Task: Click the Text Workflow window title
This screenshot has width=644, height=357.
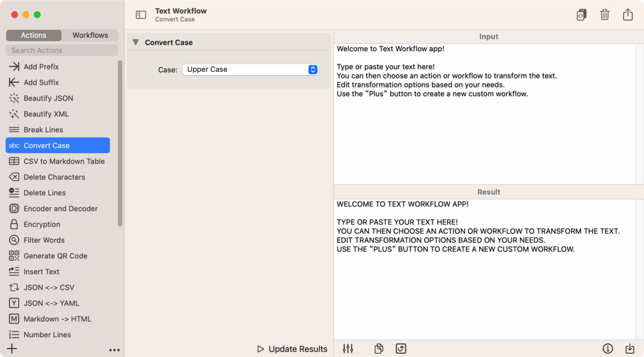Action: click(x=181, y=11)
